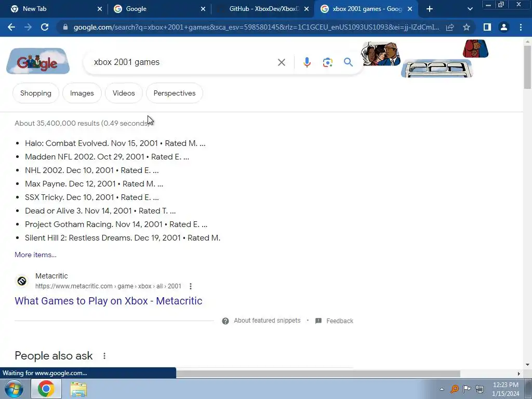
Task: Click Max Payne list item
Action: 94,184
